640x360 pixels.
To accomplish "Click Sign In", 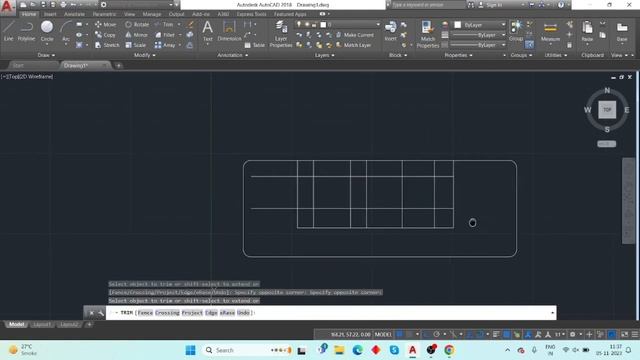I will point(491,5).
